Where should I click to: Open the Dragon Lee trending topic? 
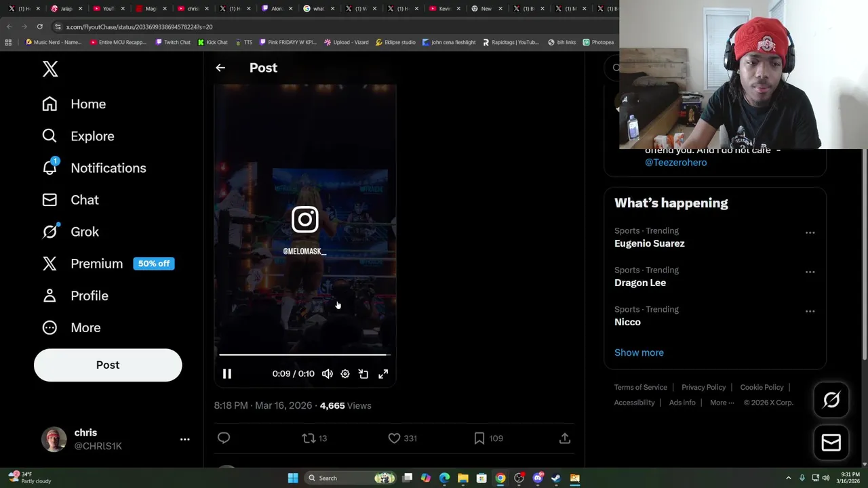pos(640,283)
